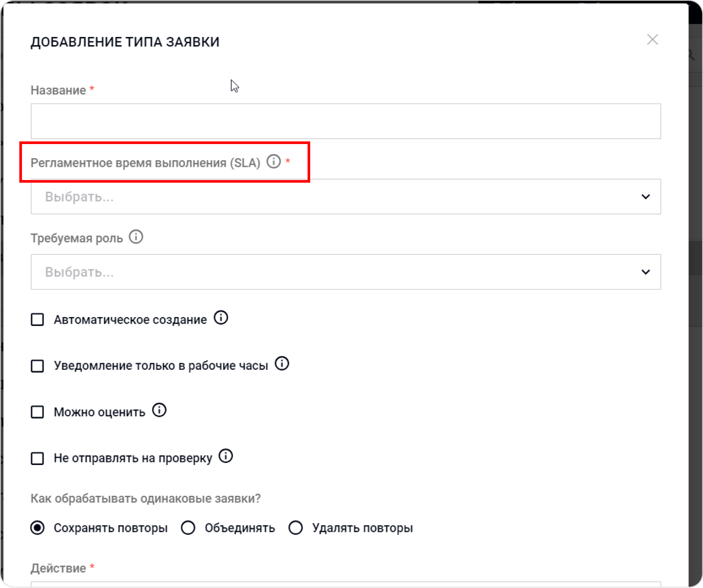Click info icon next to SLA label

point(273,162)
